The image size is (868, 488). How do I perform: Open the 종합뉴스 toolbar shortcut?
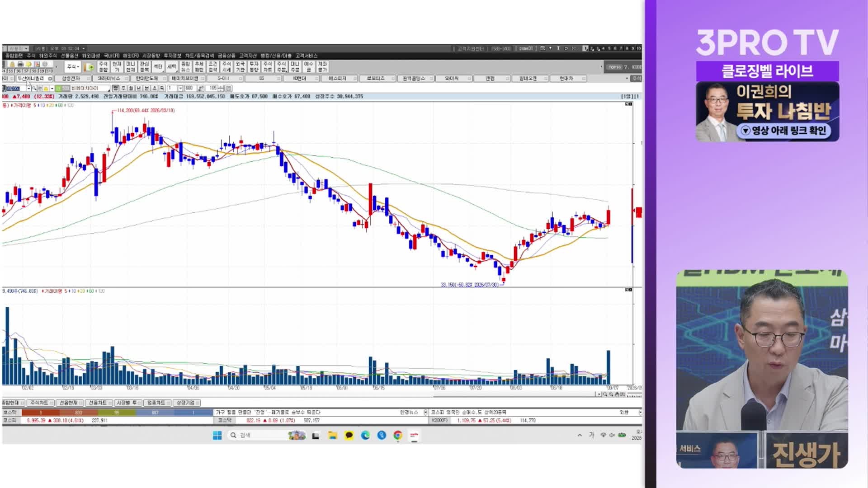(185, 67)
